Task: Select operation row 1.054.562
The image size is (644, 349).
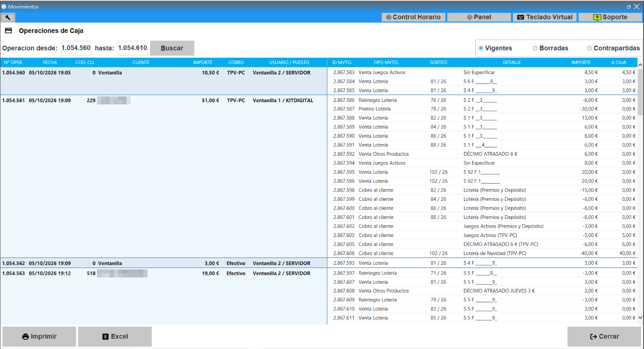Action: [x=164, y=263]
